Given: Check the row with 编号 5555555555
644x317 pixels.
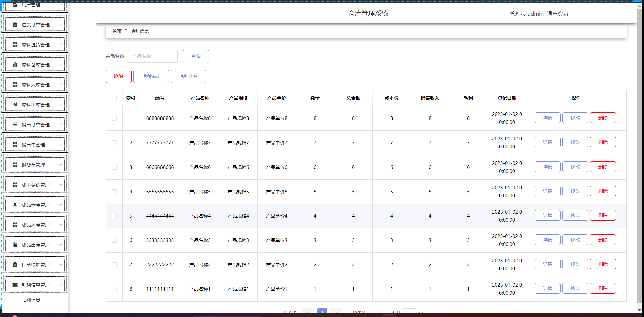Looking at the screenshot, I should point(114,192).
